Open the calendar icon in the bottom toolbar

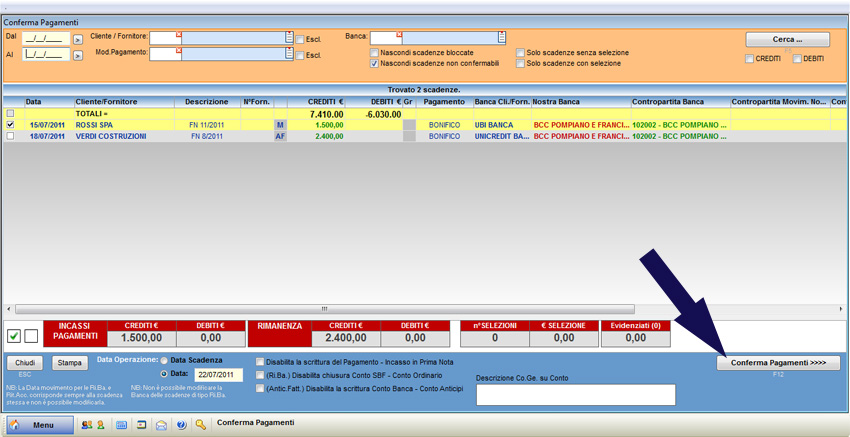click(122, 425)
